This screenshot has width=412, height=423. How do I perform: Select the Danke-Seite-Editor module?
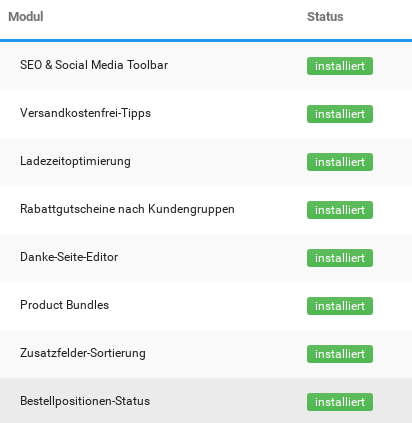[69, 257]
